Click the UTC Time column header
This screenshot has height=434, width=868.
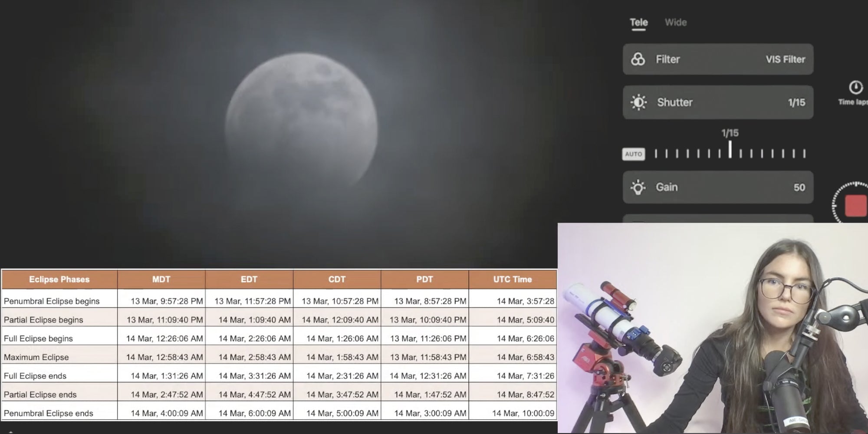512,279
